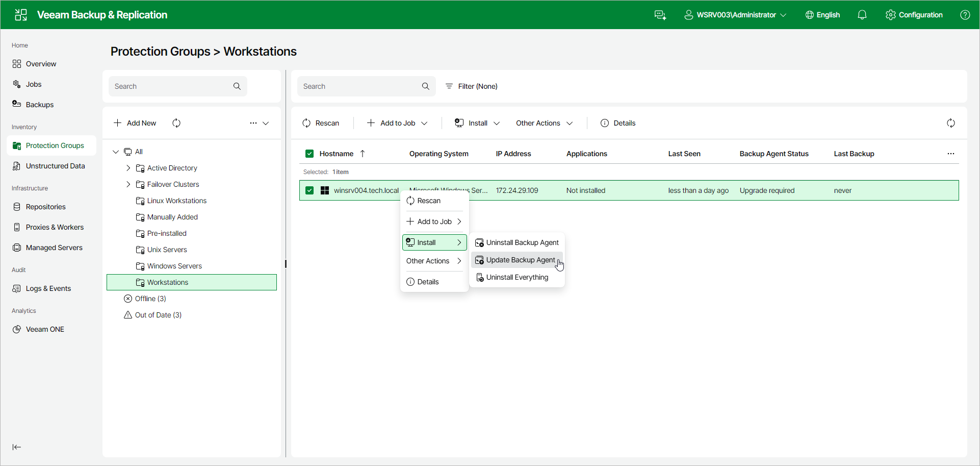The height and width of the screenshot is (466, 980).
Task: Open Jobs in the sidebar
Action: tap(51, 84)
